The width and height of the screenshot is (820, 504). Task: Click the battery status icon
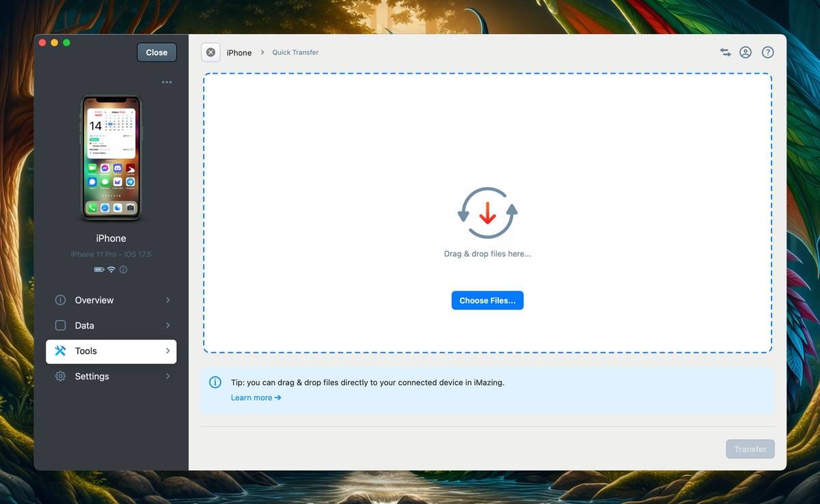[x=99, y=270]
